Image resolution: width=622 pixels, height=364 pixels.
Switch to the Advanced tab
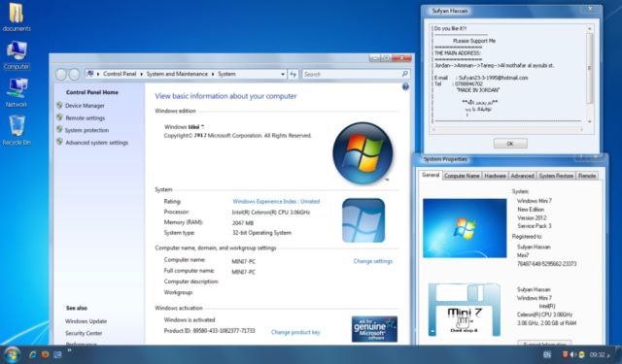pyautogui.click(x=522, y=176)
